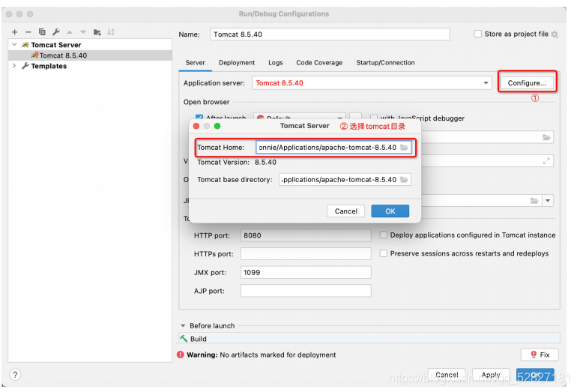Click gear icon beside Store as project file
The image size is (577, 392).
(555, 34)
